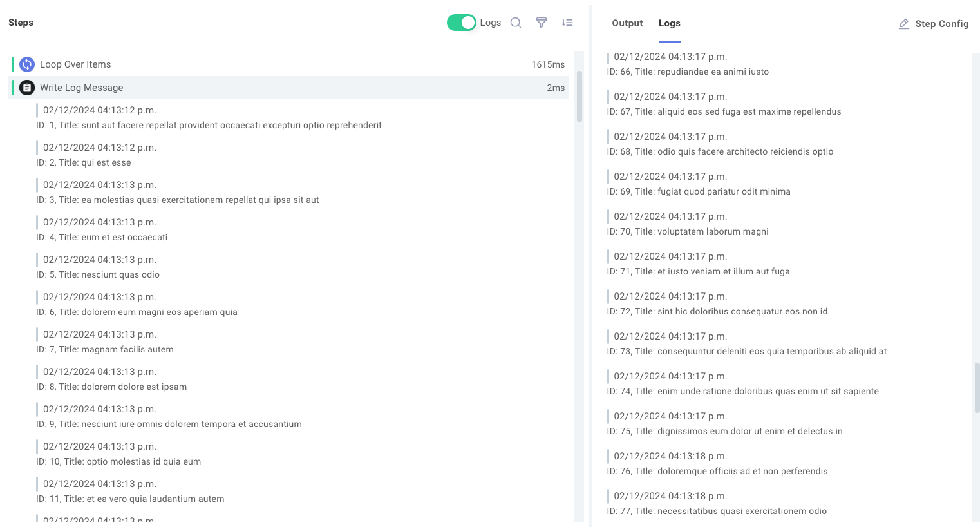The width and height of the screenshot is (980, 527).
Task: Click log entry ID: 66 repudiandae ea animi iusto
Action: tap(688, 72)
